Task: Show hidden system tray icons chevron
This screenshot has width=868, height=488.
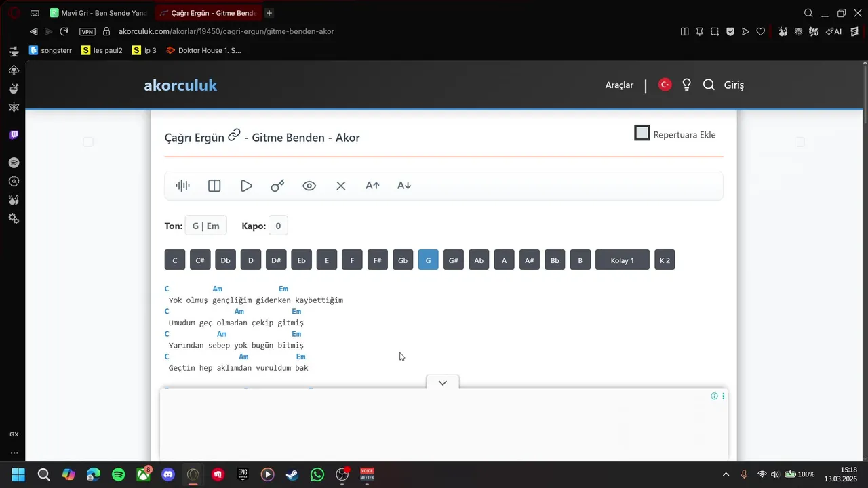Action: tap(726, 474)
